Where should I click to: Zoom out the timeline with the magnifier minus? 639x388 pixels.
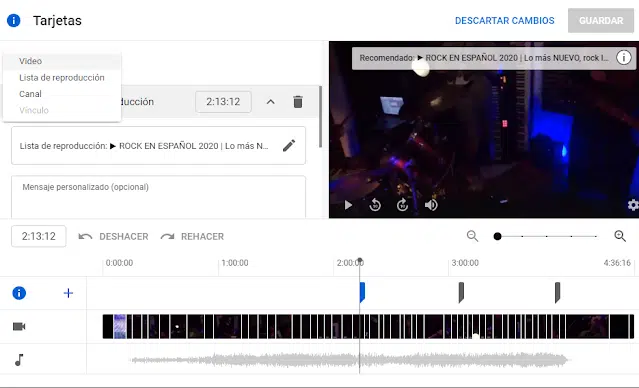click(472, 236)
